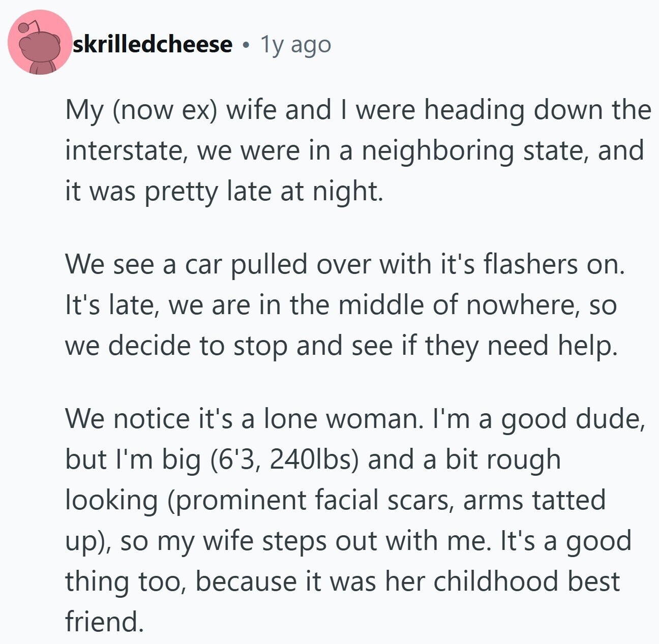Click the '1y ago' comment timestamp

click(295, 45)
